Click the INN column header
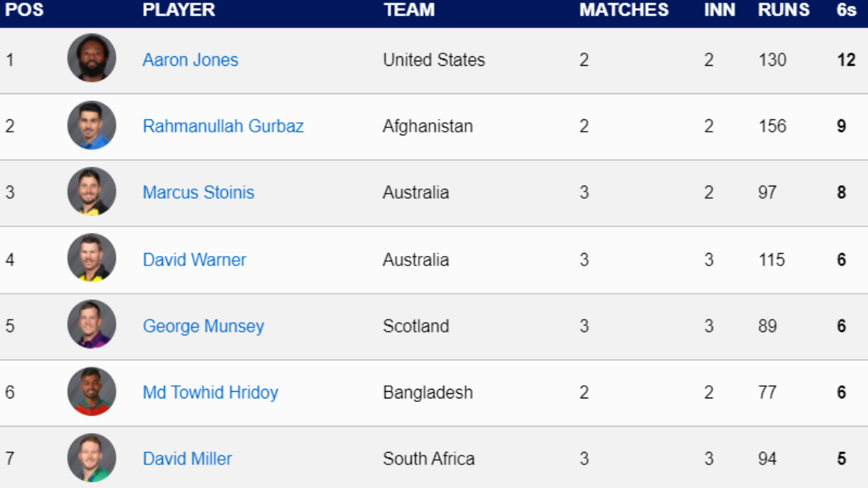Viewport: 868px width, 488px height. [x=719, y=10]
